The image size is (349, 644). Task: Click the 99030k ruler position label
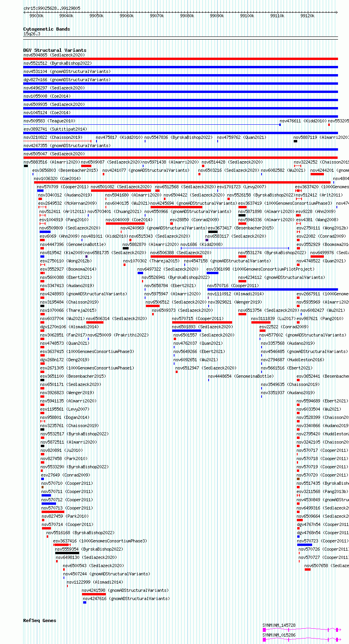click(36, 16)
